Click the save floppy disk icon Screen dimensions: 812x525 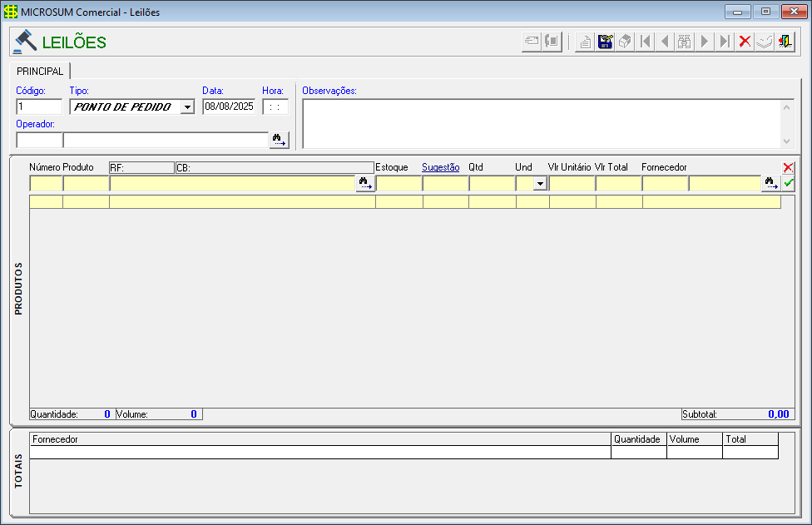(606, 42)
